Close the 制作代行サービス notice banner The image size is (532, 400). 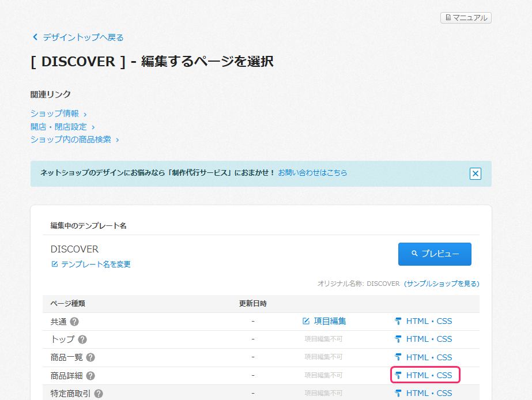point(475,173)
